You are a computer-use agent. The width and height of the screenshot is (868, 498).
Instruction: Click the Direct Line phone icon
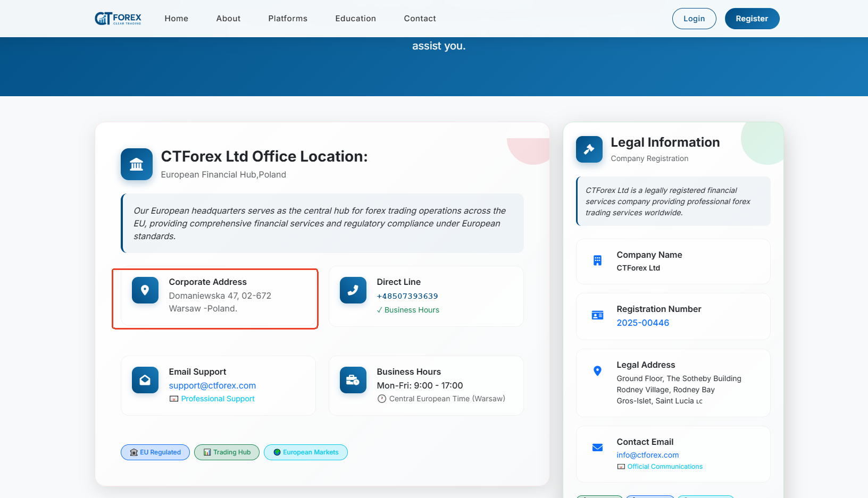pyautogui.click(x=353, y=290)
